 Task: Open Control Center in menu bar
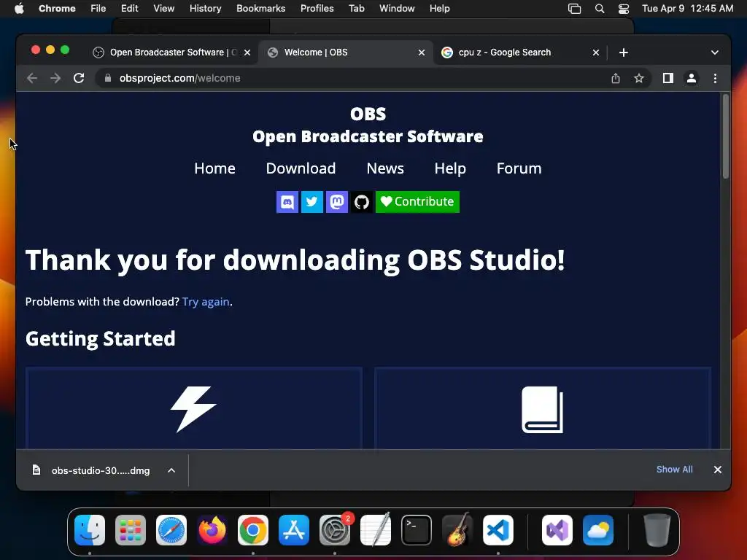point(623,9)
